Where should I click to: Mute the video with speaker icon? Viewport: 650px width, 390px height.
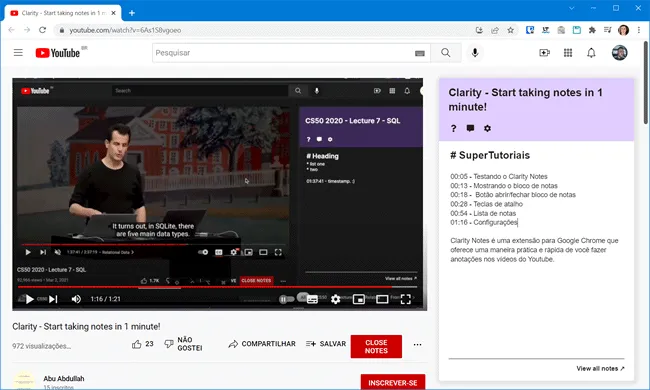[76, 299]
